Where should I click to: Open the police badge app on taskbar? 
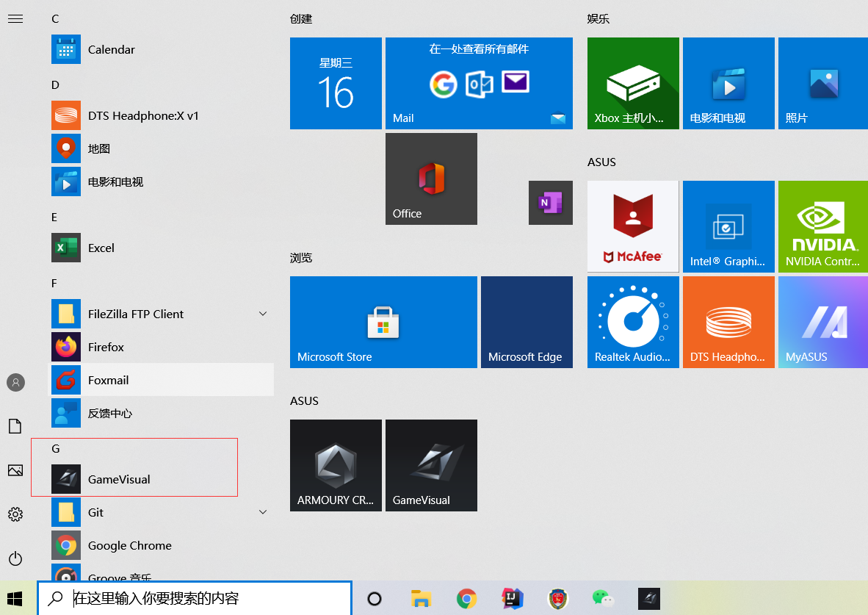[558, 598]
